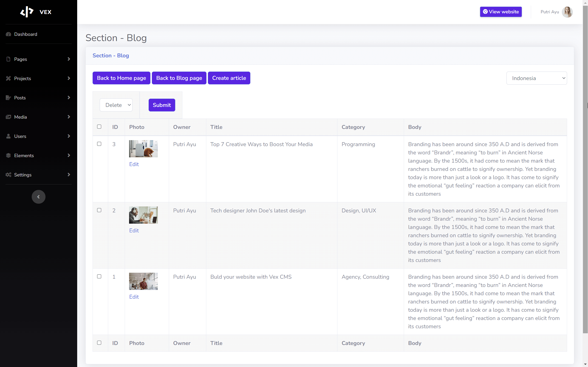This screenshot has width=588, height=367.
Task: Open the Section - Blog breadcrumb link
Action: (110, 55)
